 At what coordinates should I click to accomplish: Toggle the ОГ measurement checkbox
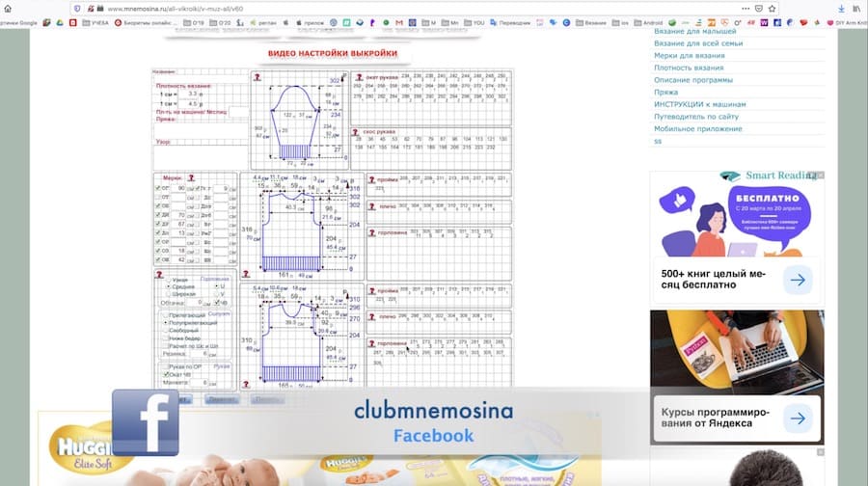pyautogui.click(x=158, y=188)
